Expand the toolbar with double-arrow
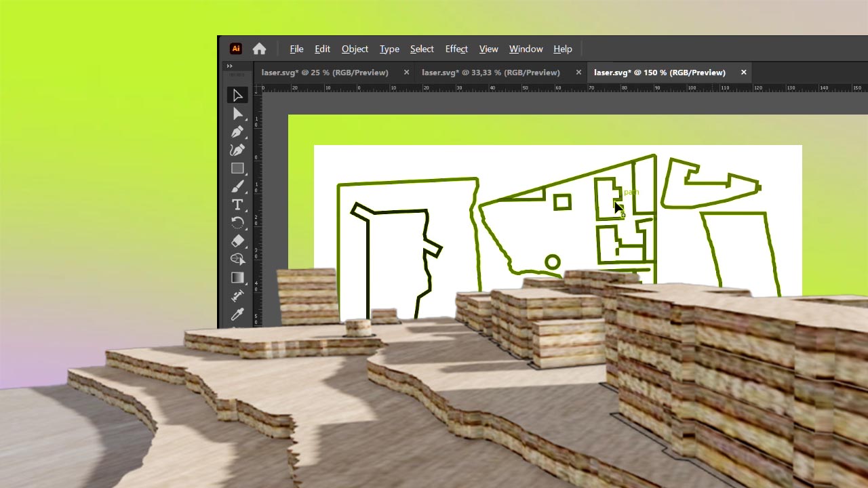Viewport: 868px width, 488px height. click(x=229, y=66)
